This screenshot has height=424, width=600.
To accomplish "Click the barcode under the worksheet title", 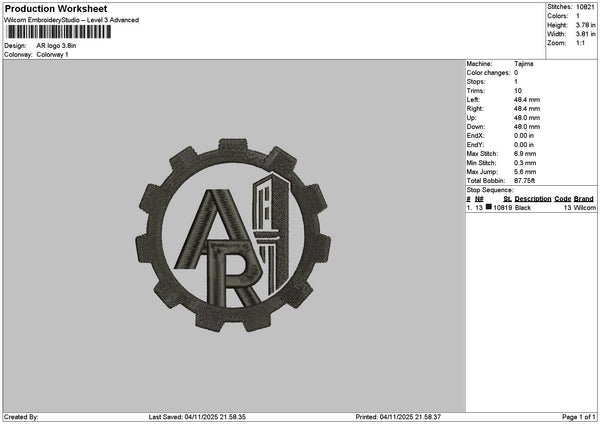I will 59,32.
